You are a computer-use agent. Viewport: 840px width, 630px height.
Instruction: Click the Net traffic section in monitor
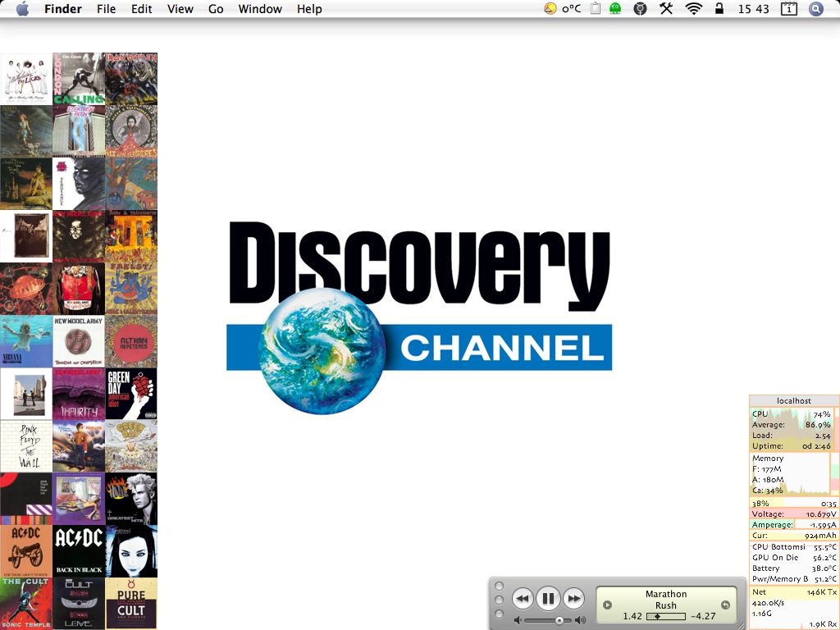tap(794, 608)
